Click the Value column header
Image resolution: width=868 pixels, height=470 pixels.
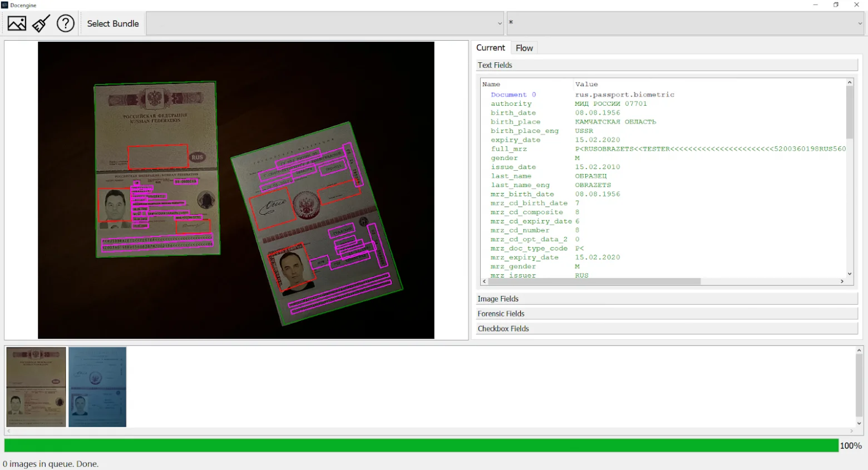[x=586, y=85]
